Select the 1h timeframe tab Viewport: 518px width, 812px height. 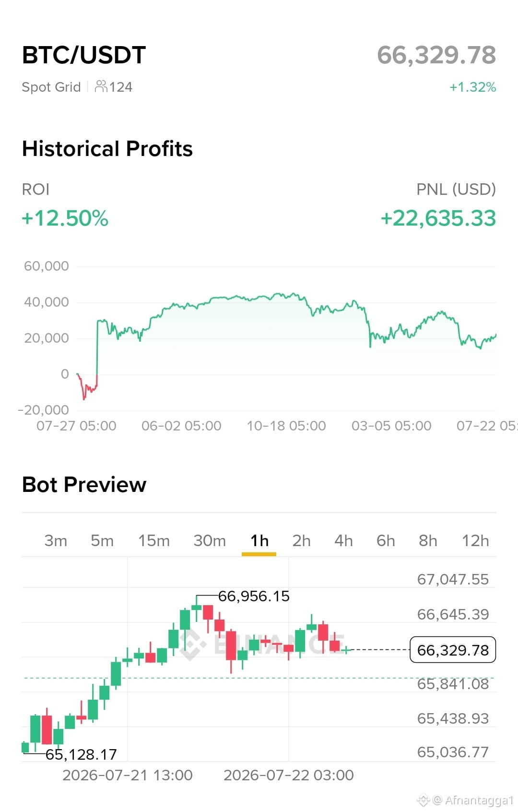click(259, 540)
